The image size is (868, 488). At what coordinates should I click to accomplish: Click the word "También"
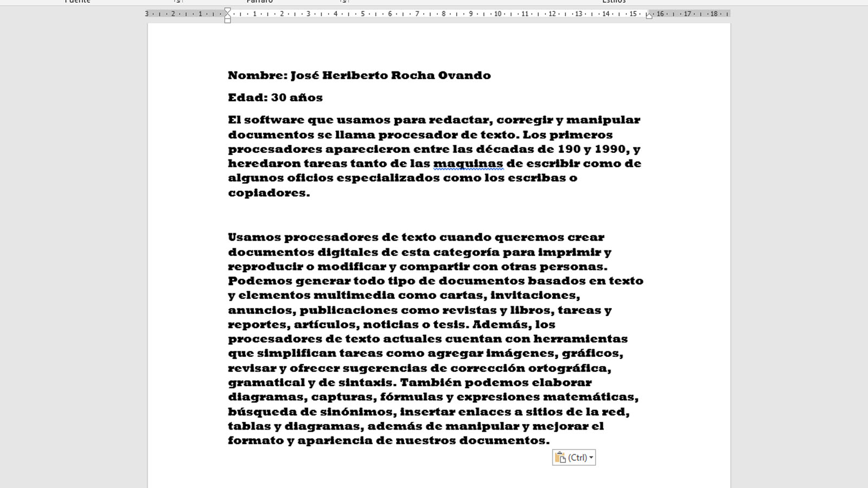(431, 383)
